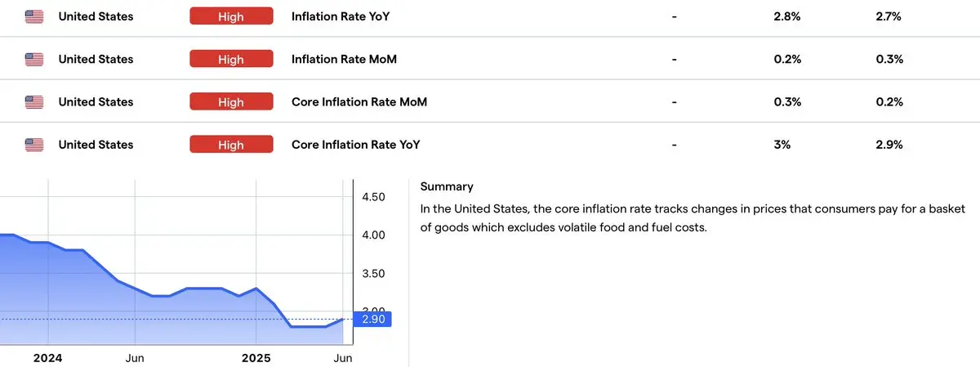Click the Summary heading next to the chart
Image resolution: width=980 pixels, height=367 pixels.
447,186
